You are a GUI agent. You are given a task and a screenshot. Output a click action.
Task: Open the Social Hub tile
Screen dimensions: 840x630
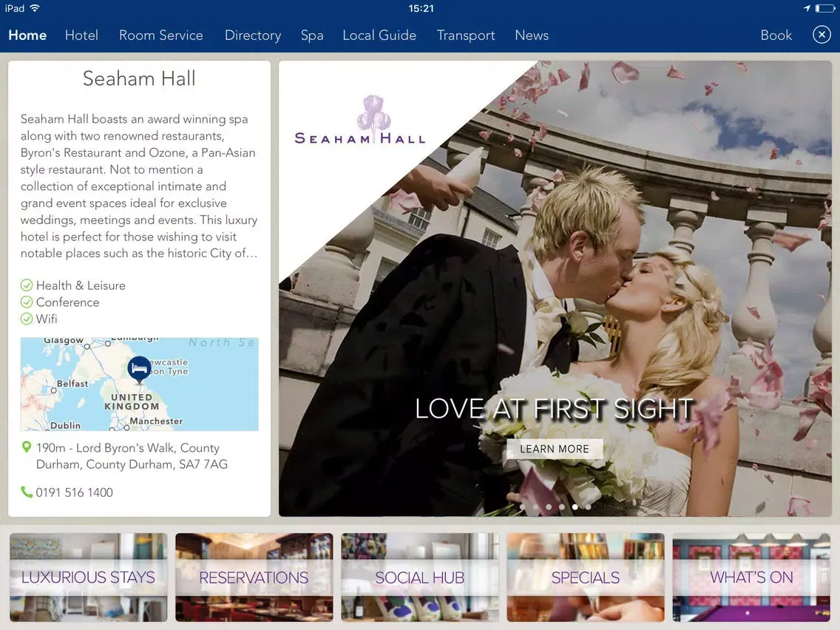click(x=419, y=577)
